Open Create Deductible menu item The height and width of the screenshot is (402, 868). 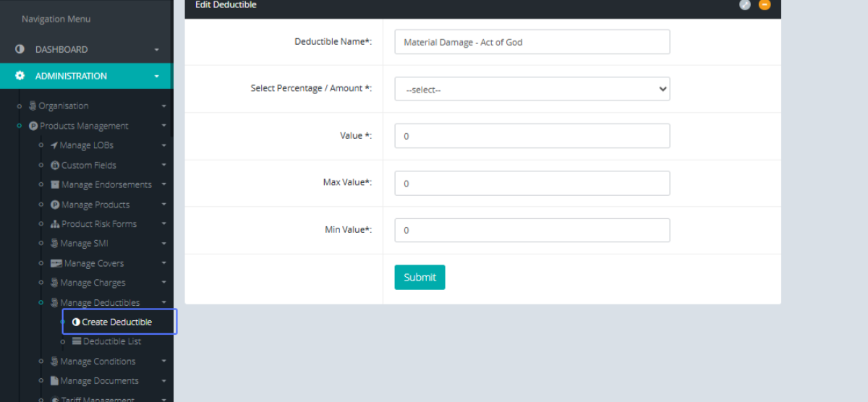coord(116,322)
